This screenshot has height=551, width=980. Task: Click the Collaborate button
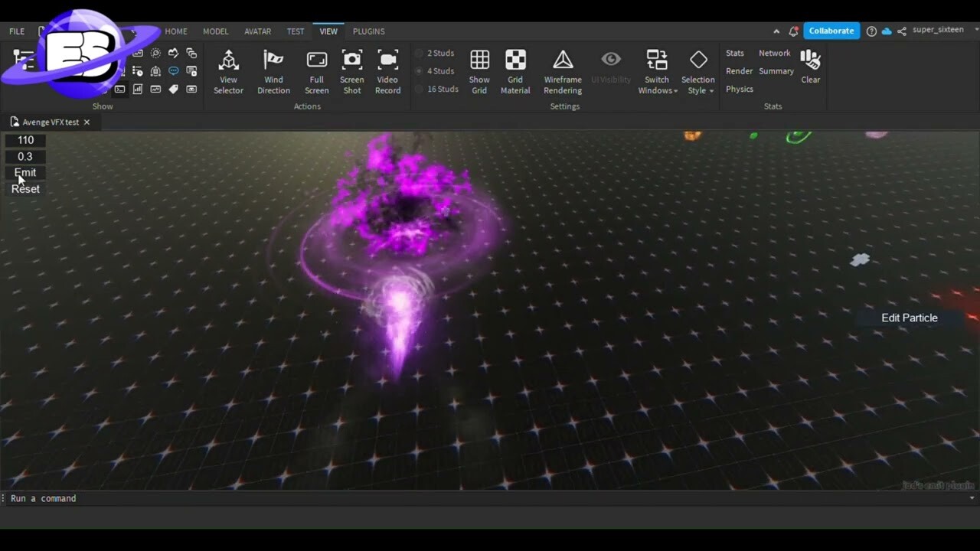point(831,31)
